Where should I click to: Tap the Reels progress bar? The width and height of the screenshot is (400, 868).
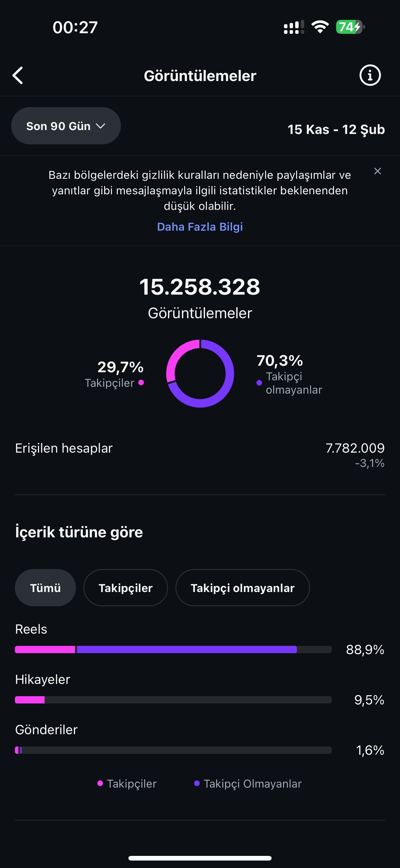coord(173,649)
